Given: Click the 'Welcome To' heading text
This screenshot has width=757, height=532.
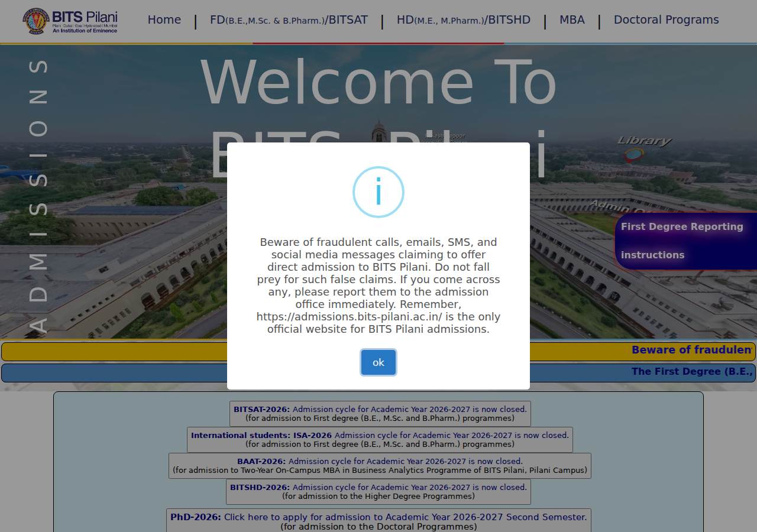Looking at the screenshot, I should 378,83.
